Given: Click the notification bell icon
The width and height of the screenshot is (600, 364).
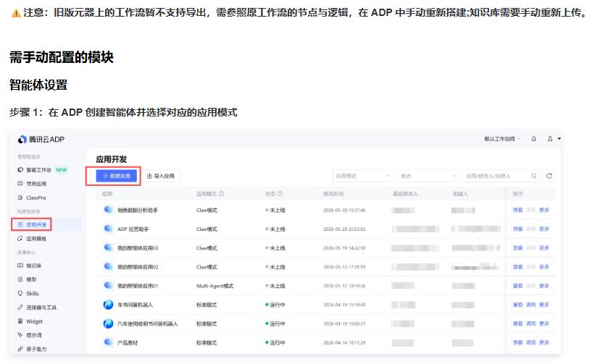Looking at the screenshot, I should coord(533,139).
